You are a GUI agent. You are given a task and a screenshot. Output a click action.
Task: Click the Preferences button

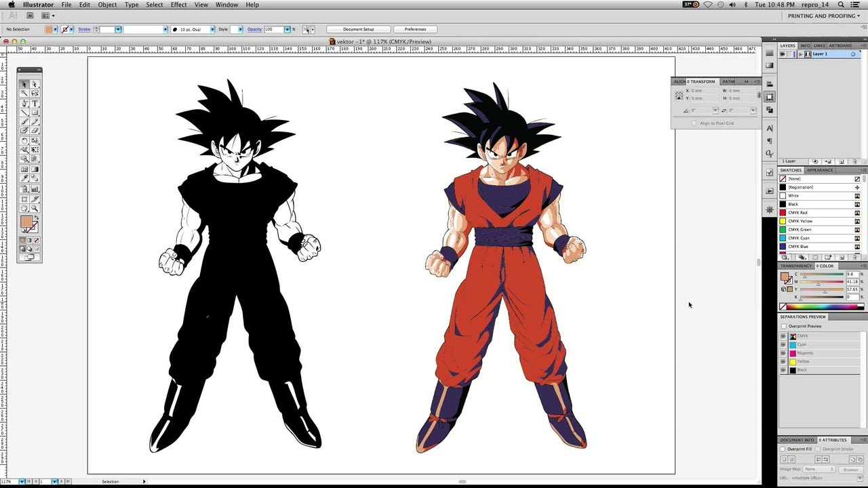point(415,29)
